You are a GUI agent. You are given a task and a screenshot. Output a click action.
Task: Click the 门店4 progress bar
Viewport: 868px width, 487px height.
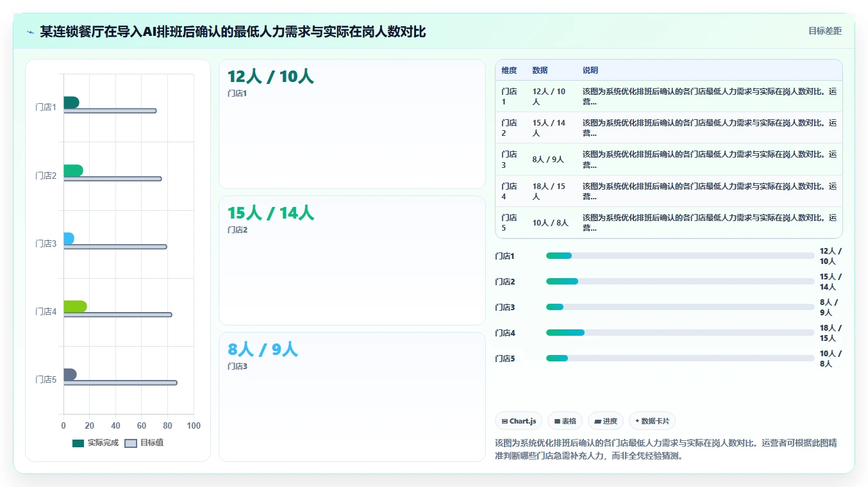click(680, 333)
